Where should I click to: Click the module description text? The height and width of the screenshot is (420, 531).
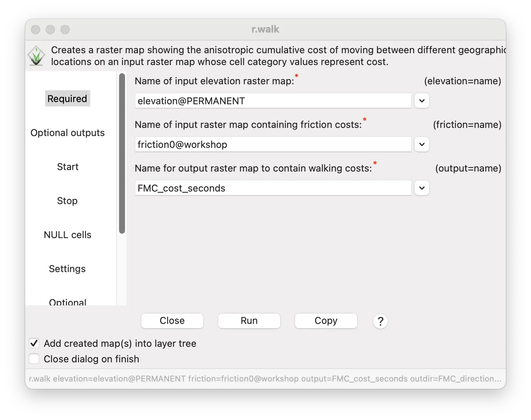pyautogui.click(x=278, y=56)
